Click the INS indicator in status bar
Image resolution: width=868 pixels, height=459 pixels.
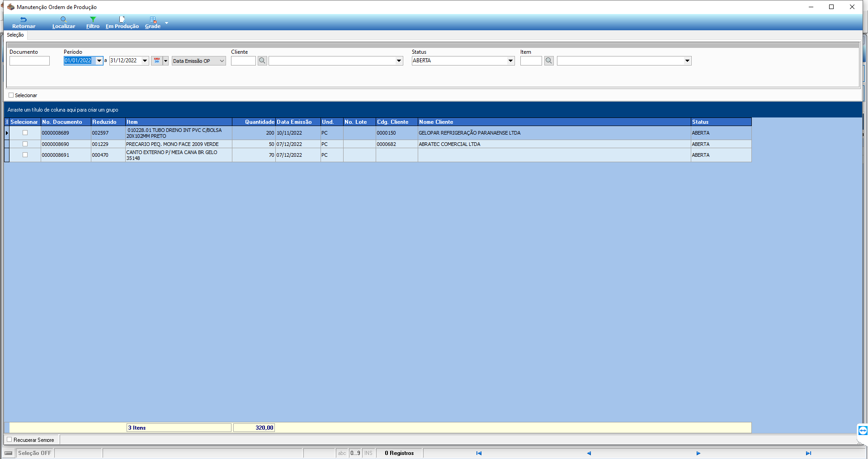[x=368, y=453]
